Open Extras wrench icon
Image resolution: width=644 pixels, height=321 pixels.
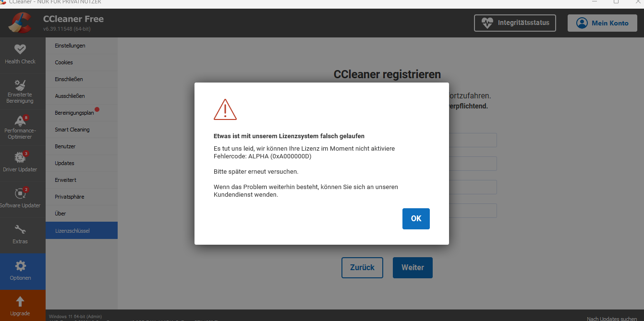pyautogui.click(x=20, y=230)
